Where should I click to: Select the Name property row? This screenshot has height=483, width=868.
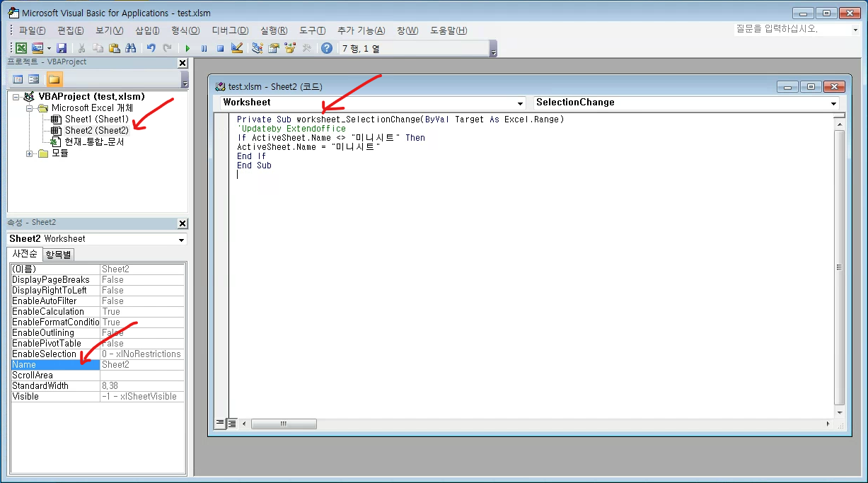coord(97,364)
